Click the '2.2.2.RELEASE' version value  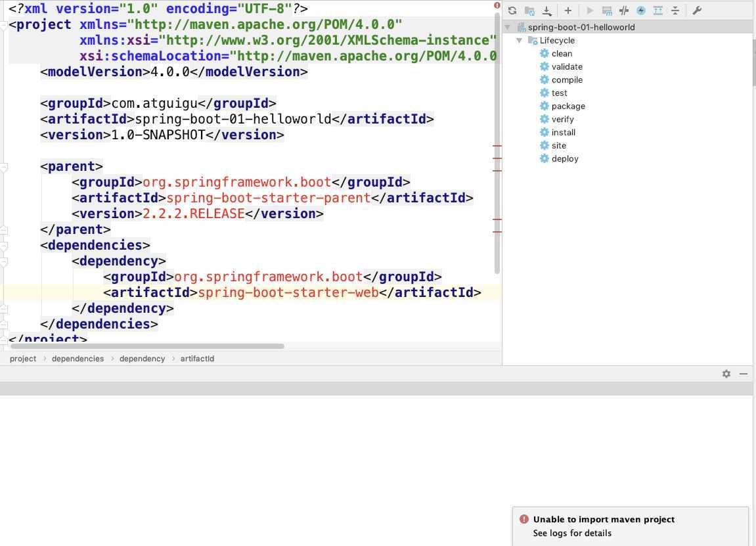(x=193, y=214)
